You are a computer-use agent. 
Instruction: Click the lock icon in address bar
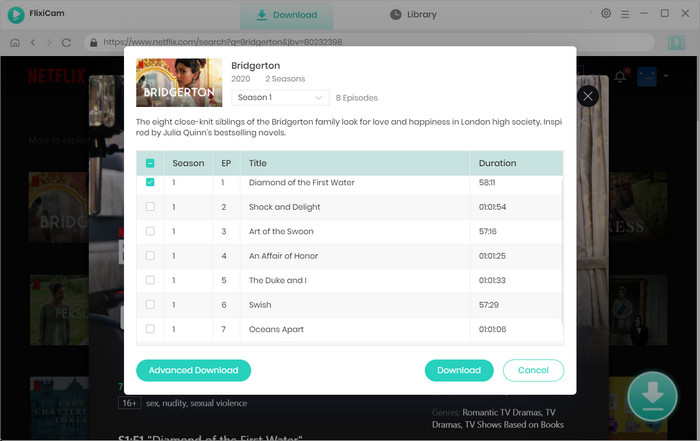point(94,42)
